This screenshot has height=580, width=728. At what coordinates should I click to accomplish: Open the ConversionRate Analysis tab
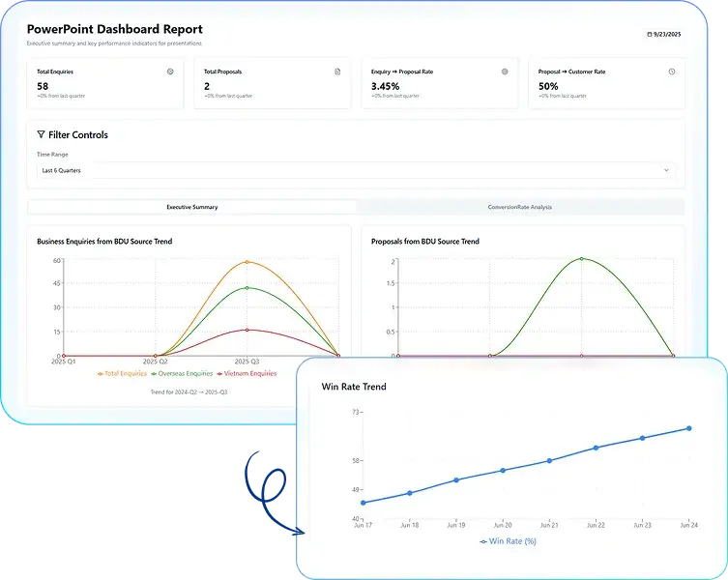tap(520, 207)
